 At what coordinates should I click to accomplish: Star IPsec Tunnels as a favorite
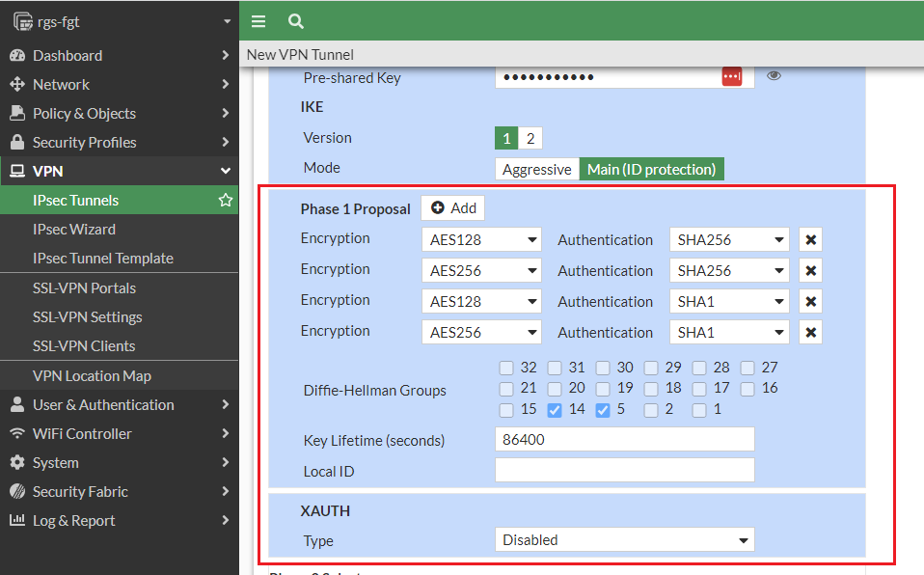pos(225,200)
